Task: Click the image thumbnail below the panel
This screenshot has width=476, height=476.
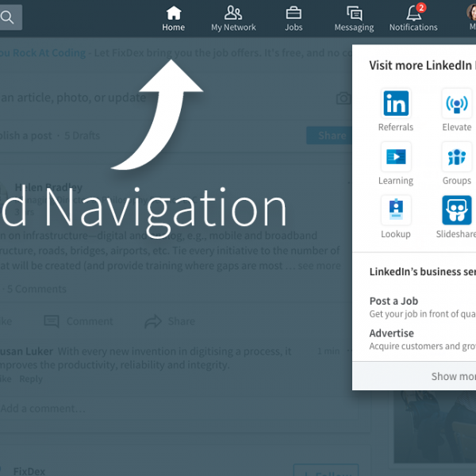Action: (435, 427)
